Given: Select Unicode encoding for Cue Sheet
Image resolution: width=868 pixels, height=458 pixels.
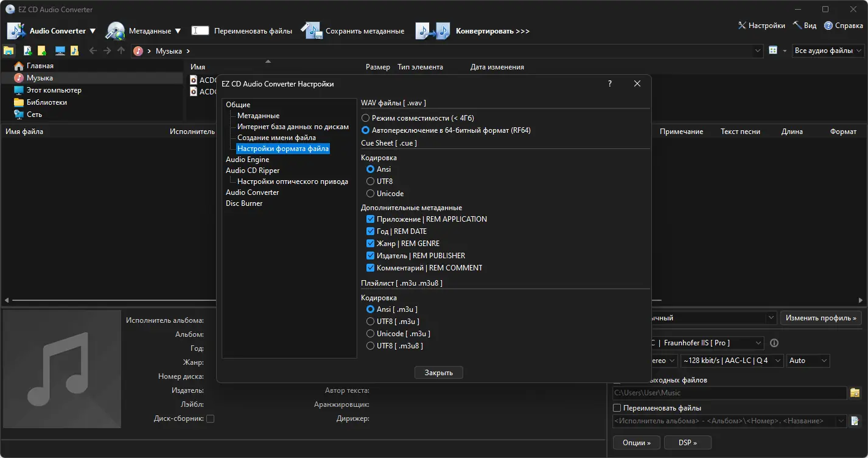Looking at the screenshot, I should point(370,194).
